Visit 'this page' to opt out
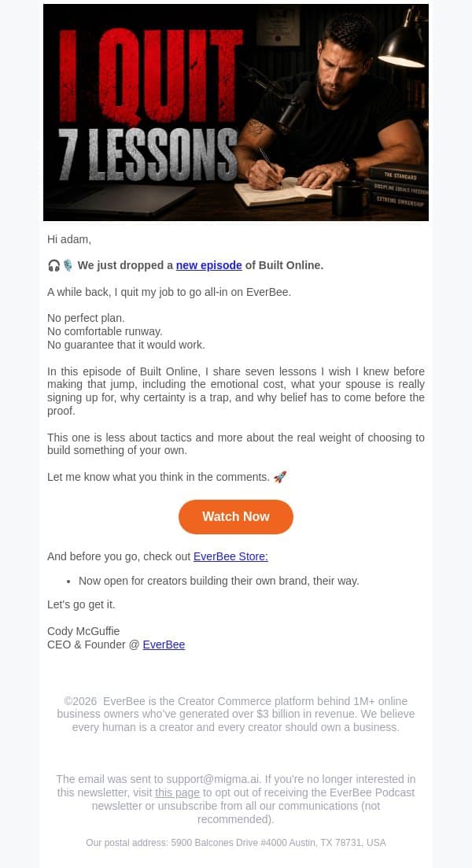This screenshot has width=472, height=868. pyautogui.click(x=177, y=792)
